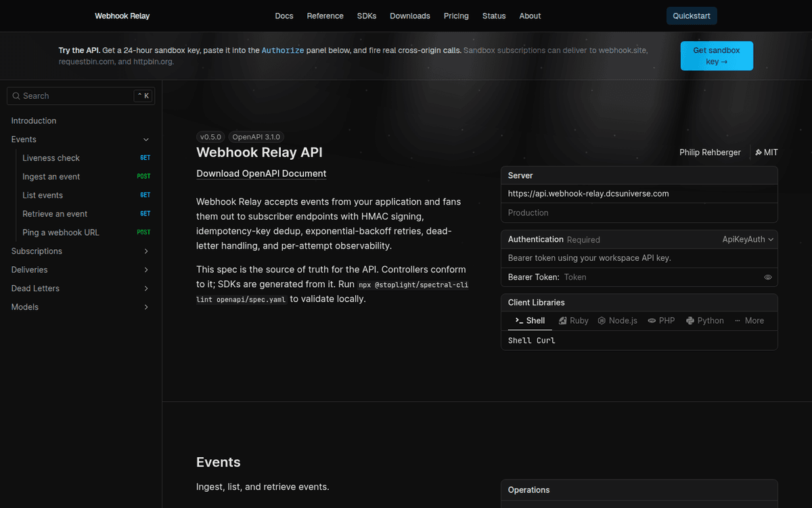Open Downloads in the top navigation

point(410,16)
